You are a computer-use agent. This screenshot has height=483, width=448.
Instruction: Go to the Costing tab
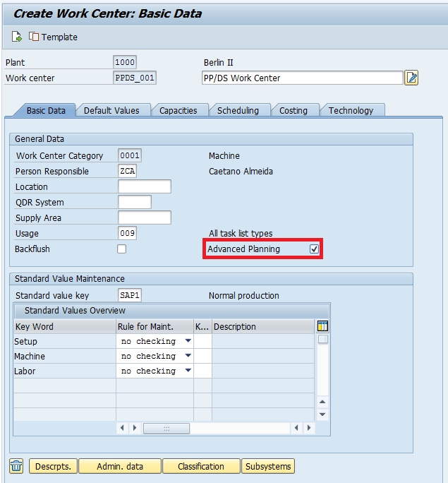click(x=293, y=110)
